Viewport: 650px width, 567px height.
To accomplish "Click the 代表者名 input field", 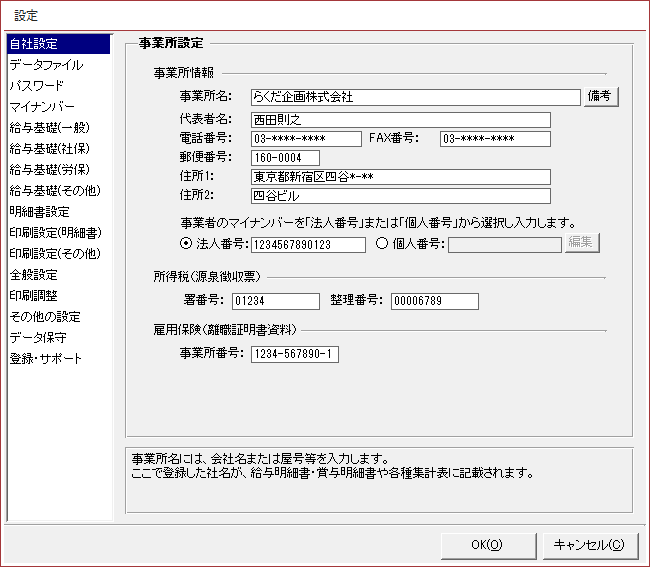I will point(400,119).
